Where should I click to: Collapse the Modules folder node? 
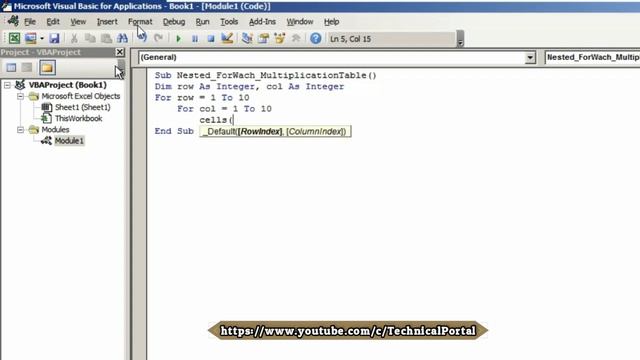[20, 130]
